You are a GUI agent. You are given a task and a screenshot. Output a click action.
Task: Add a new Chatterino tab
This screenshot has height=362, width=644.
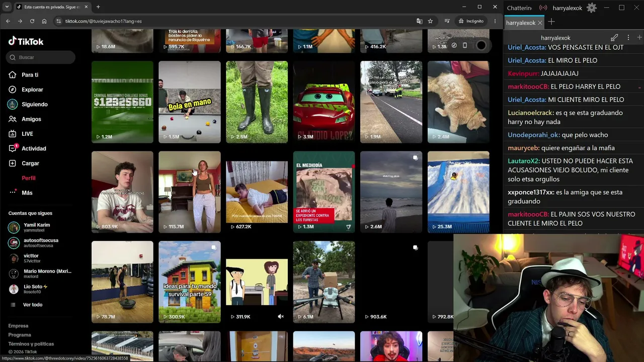point(551,22)
